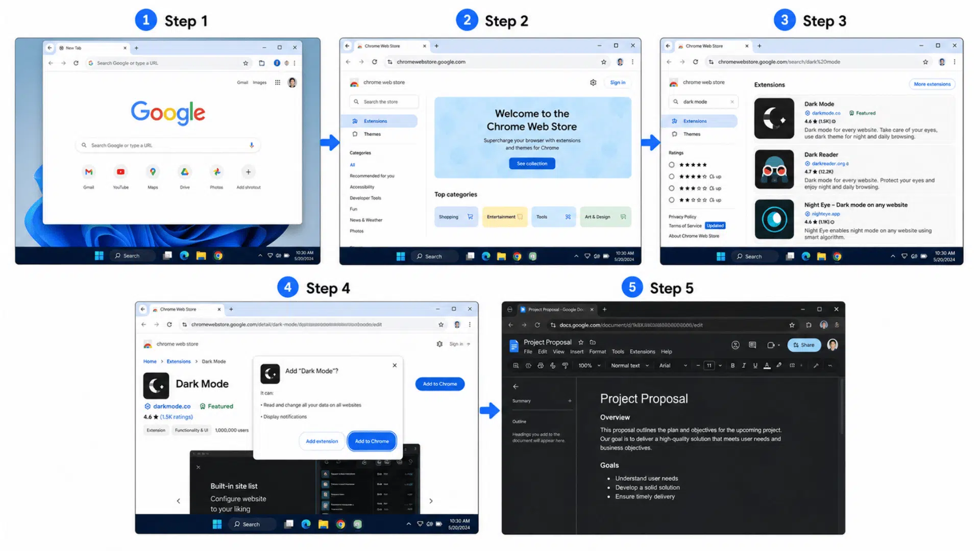Viewport: 980px width, 551px height.
Task: Open Chrome three-dot menu in Step 2
Action: click(x=632, y=62)
